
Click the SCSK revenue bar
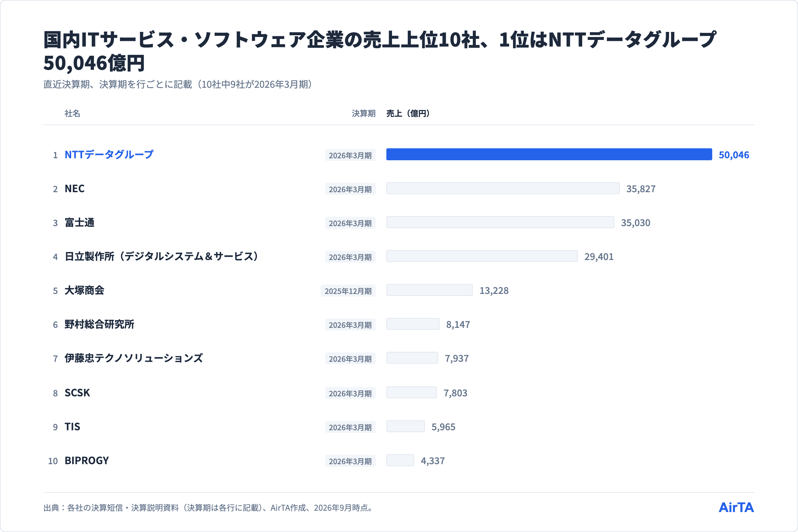coord(412,393)
